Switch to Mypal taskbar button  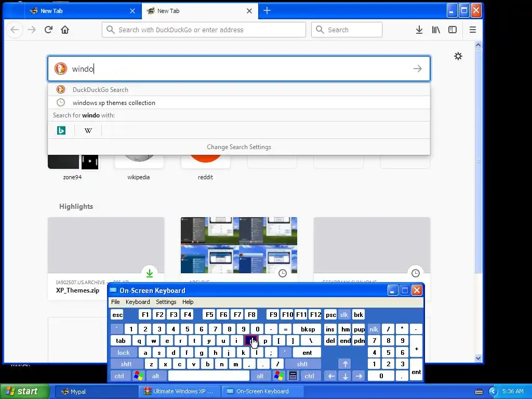[96, 391]
